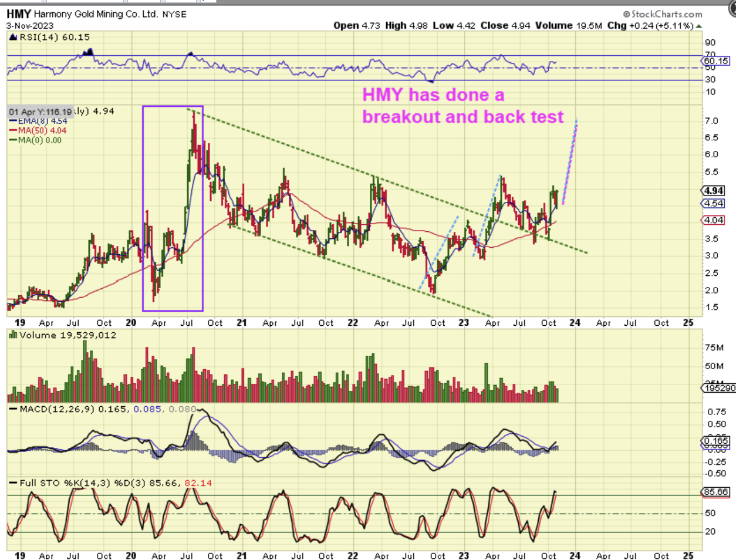Click the small RSI panel icon before RSI(14)
Viewport: 736px width, 560px height.
[x=13, y=37]
